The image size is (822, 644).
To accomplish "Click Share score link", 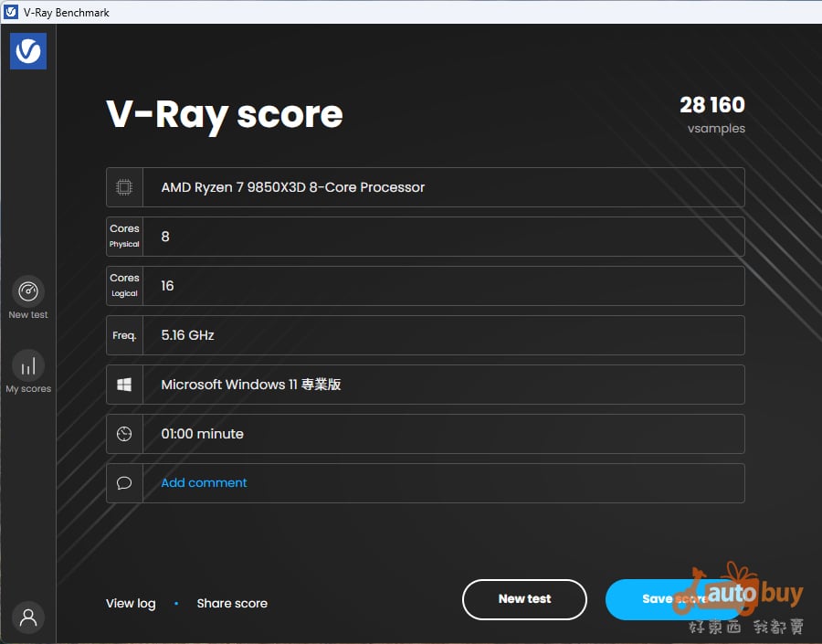I will [232, 603].
